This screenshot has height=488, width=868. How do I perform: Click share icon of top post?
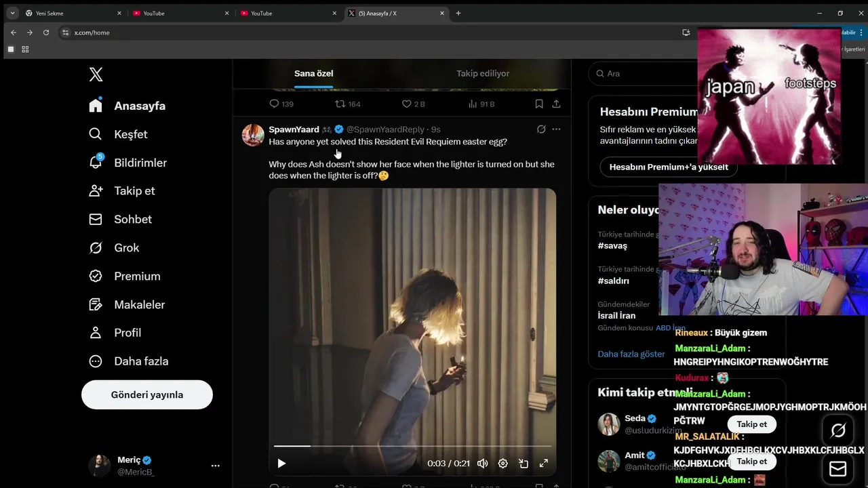pyautogui.click(x=556, y=104)
